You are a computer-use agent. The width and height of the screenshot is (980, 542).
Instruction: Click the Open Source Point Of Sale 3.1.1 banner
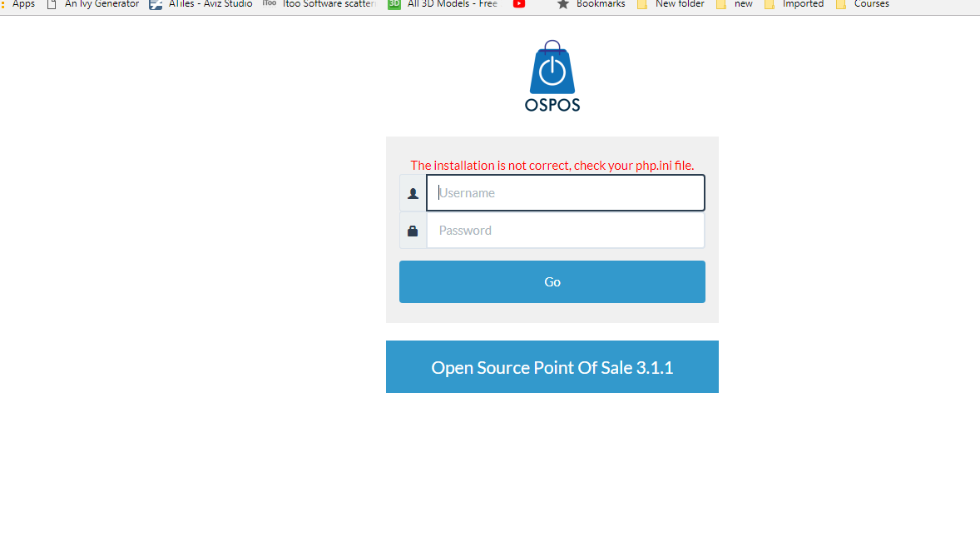(552, 366)
